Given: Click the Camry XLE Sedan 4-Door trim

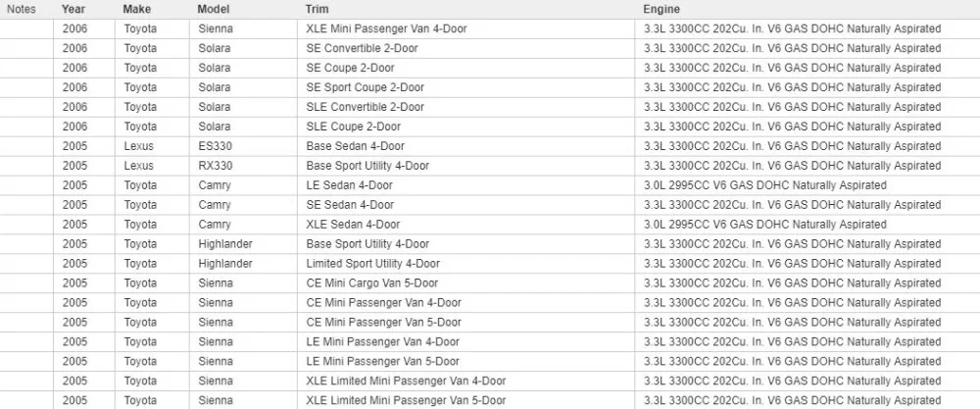Looking at the screenshot, I should click(x=353, y=224).
